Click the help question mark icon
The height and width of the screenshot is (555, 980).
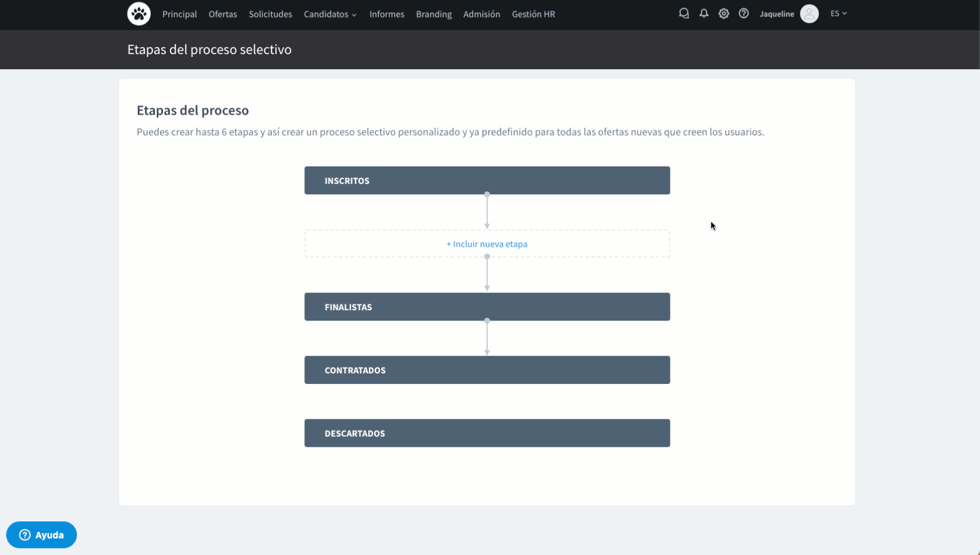[x=743, y=13]
